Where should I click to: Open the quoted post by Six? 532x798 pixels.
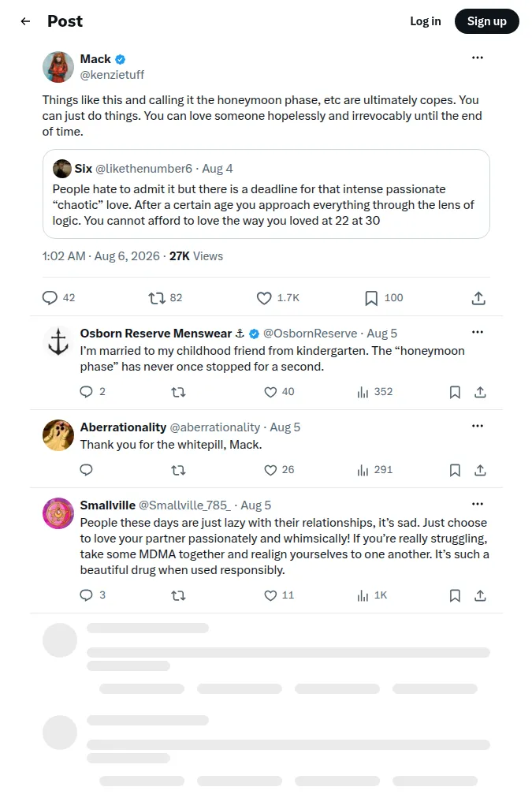(266, 194)
